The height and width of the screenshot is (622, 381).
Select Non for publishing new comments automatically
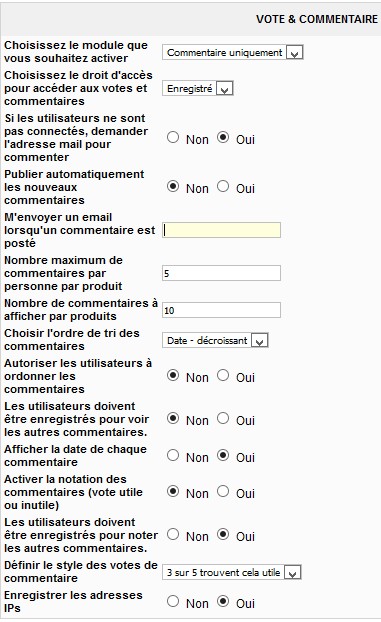pos(173,186)
